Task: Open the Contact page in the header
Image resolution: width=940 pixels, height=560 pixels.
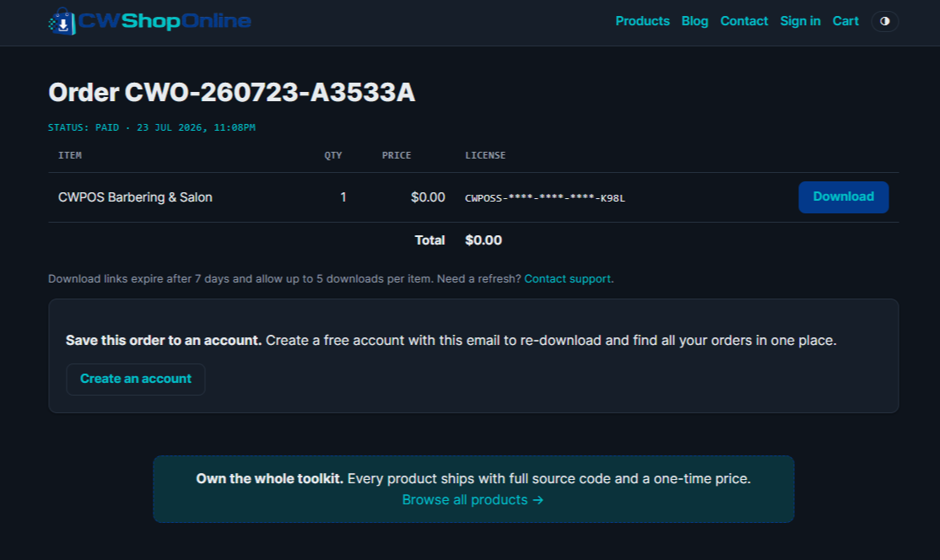Action: 744,21
